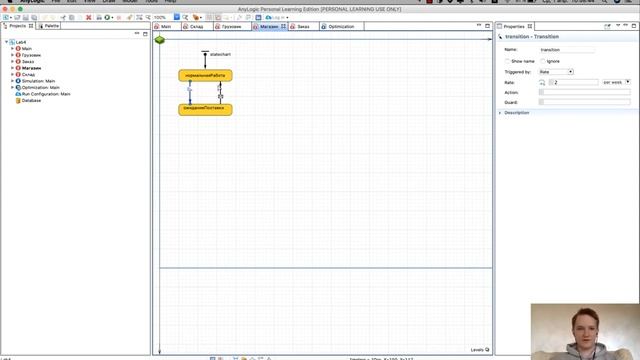Click the blue square icon next to zoom
The height and width of the screenshot is (360, 640).
[177, 17]
